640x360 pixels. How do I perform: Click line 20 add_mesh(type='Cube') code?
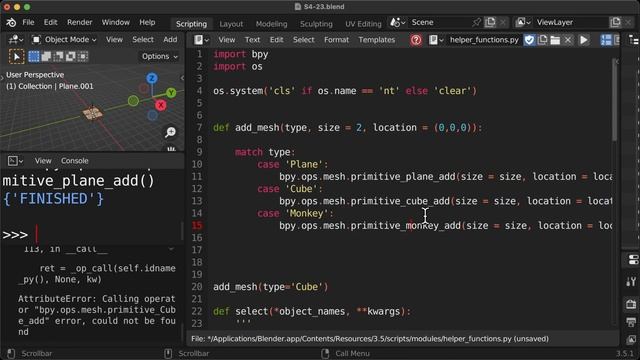coord(271,287)
